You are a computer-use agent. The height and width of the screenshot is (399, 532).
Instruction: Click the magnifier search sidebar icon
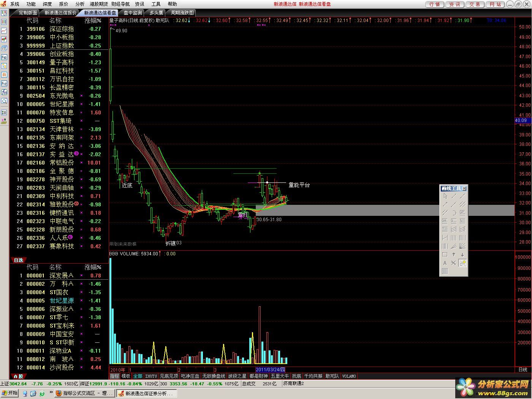[x=4, y=101]
